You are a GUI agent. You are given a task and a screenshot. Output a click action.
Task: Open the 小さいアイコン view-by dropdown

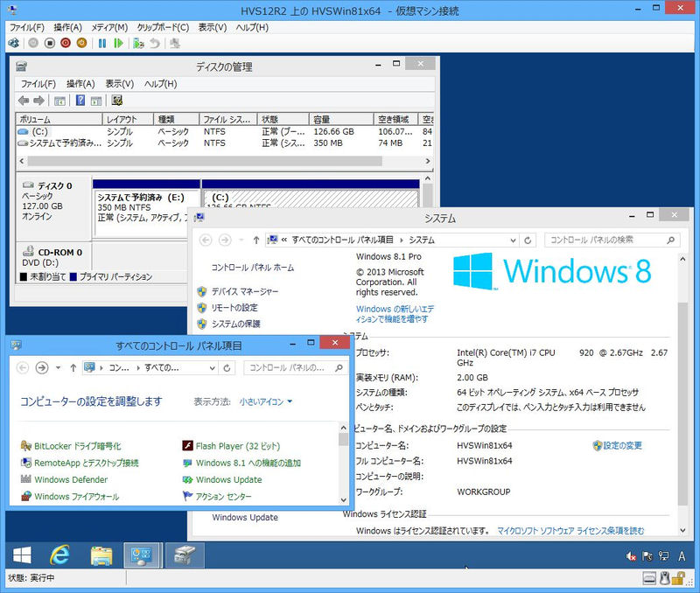266,401
